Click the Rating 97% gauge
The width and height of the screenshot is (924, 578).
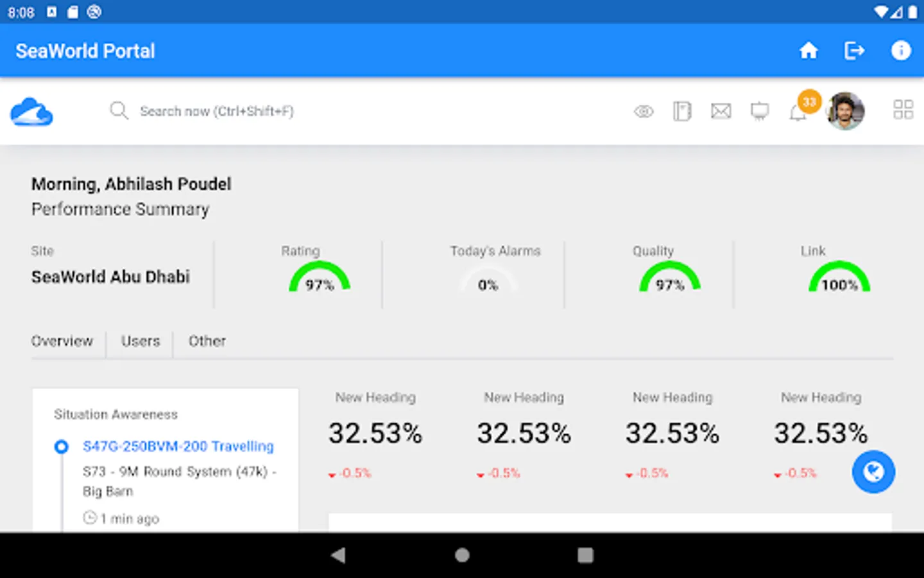[x=320, y=277]
